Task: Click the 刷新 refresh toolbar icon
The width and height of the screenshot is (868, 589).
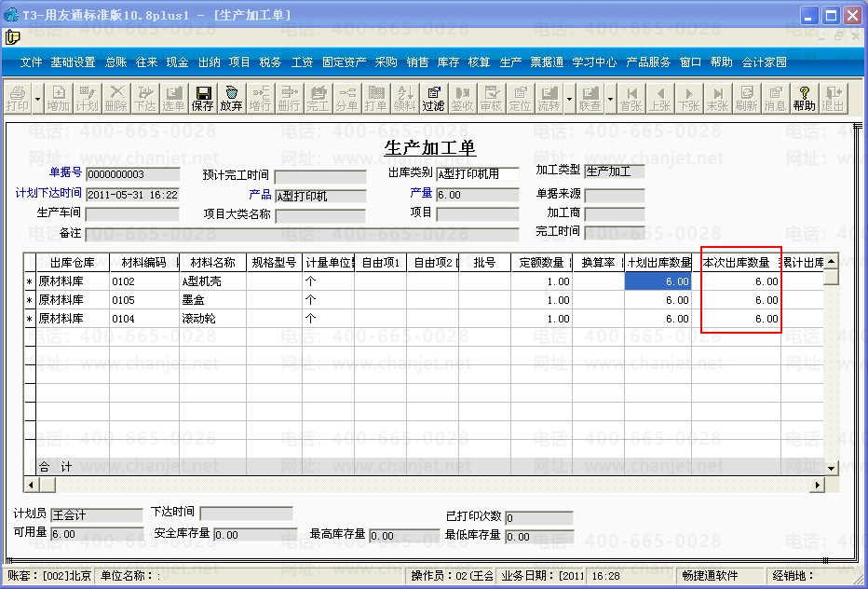Action: click(746, 98)
